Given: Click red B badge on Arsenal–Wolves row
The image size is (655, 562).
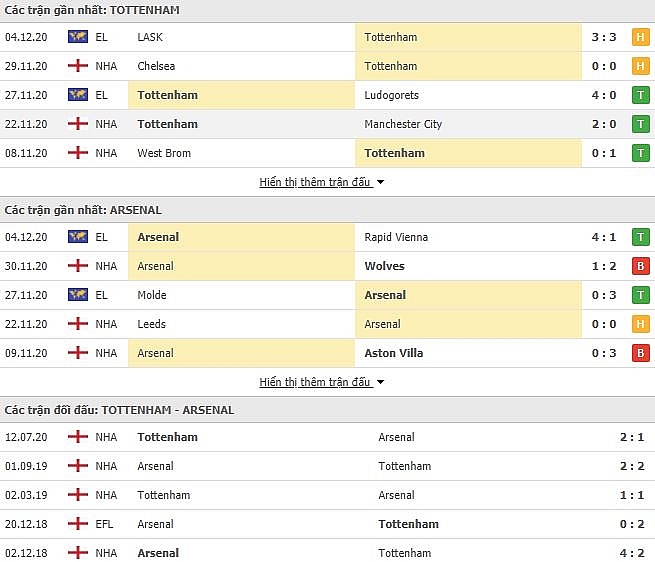Looking at the screenshot, I should (x=640, y=266).
